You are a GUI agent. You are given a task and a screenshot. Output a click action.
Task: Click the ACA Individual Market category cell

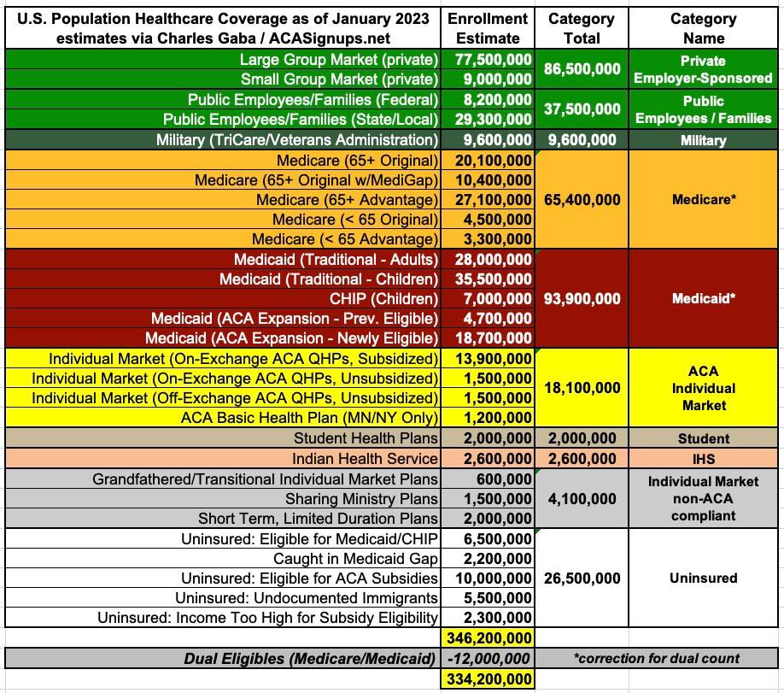point(703,388)
